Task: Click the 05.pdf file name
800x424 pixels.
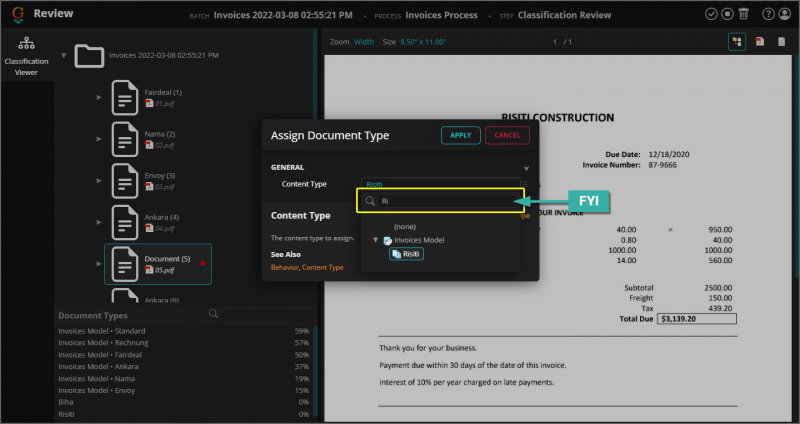Action: (x=165, y=270)
